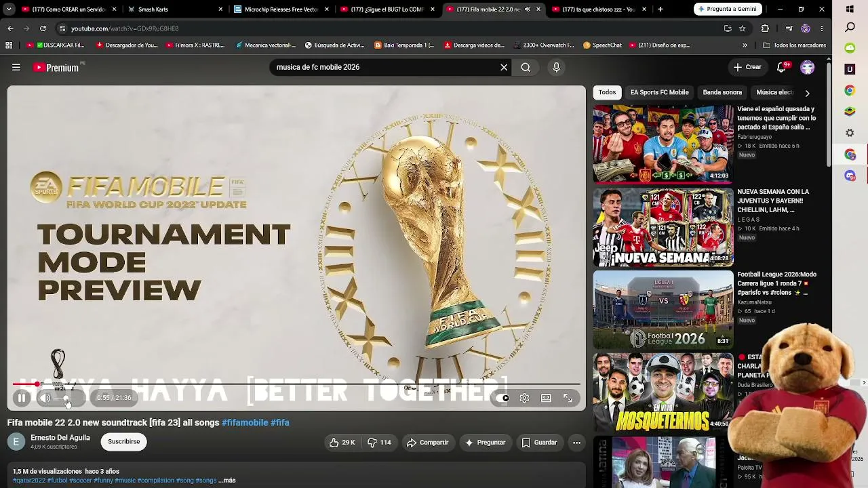
Task: Like the video (29 K)
Action: tap(342, 443)
